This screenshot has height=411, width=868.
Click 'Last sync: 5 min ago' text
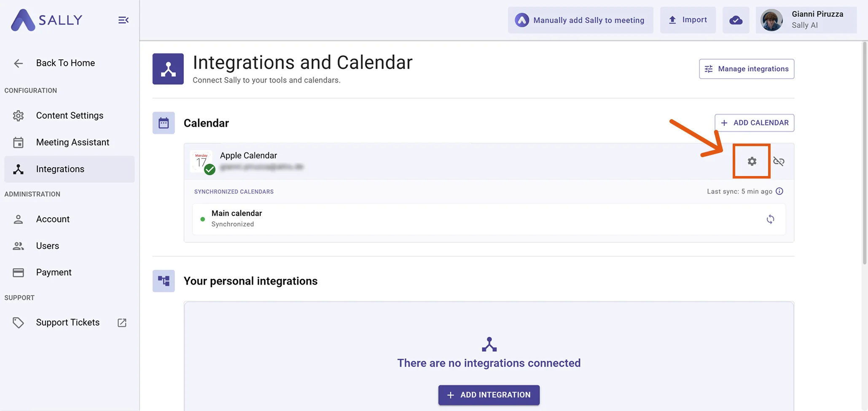pyautogui.click(x=739, y=191)
